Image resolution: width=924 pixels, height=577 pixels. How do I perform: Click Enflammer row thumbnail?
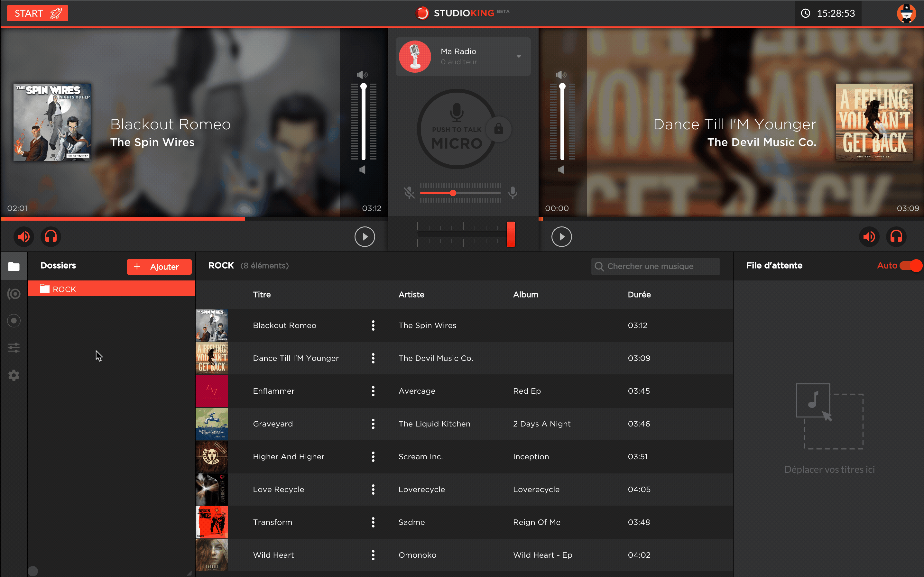click(211, 391)
